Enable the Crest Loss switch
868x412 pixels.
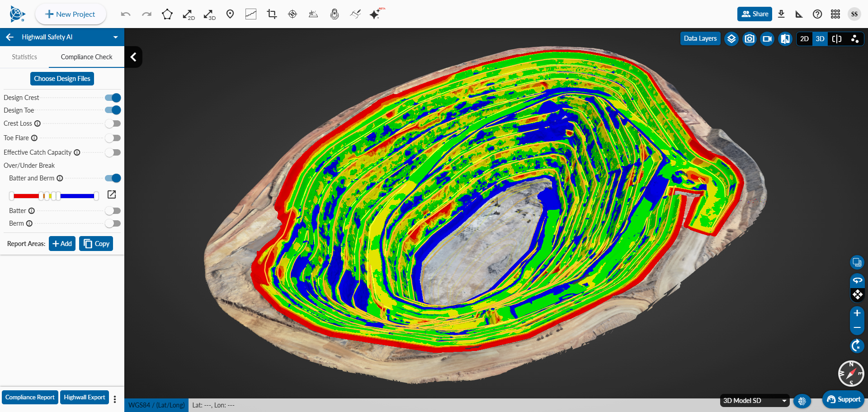pyautogui.click(x=113, y=123)
